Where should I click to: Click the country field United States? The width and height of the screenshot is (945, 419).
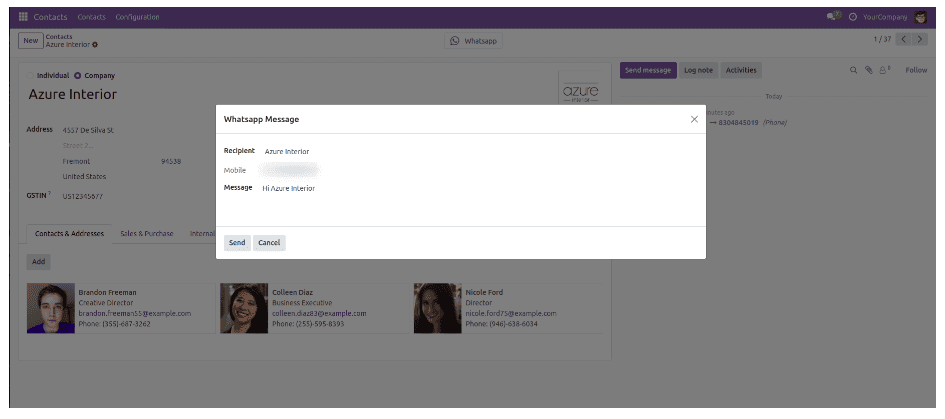pos(84,177)
